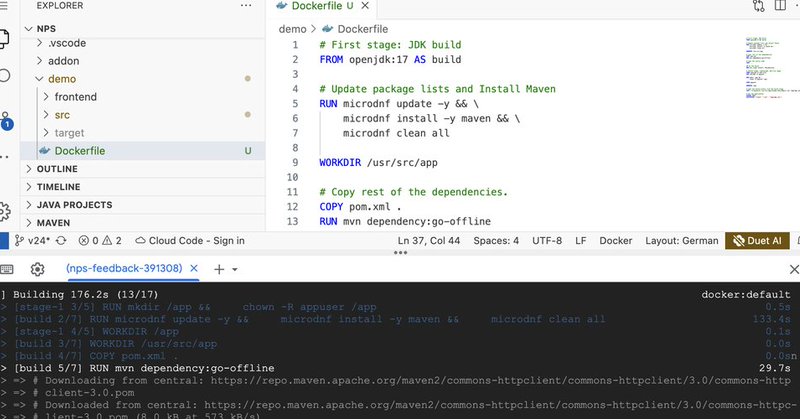This screenshot has height=419, width=800.
Task: Add a new terminal tab with plus
Action: (x=219, y=269)
